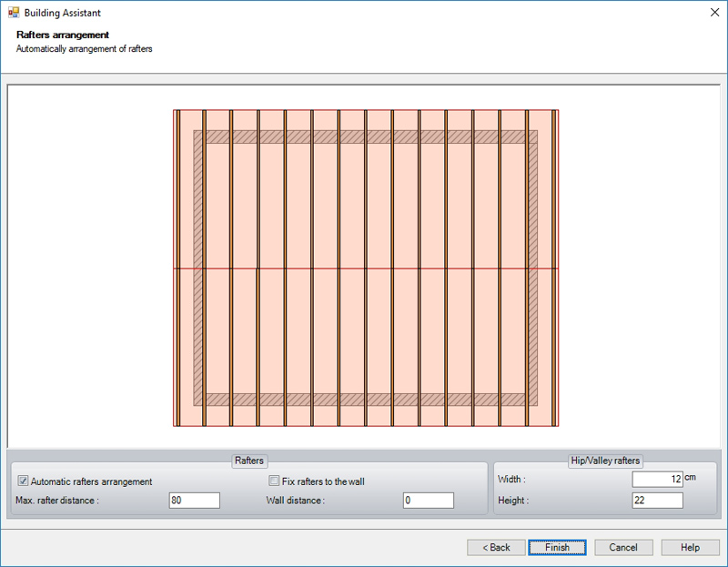The height and width of the screenshot is (567, 728).
Task: Click the top hatched wall in preview
Action: pyautogui.click(x=364, y=137)
